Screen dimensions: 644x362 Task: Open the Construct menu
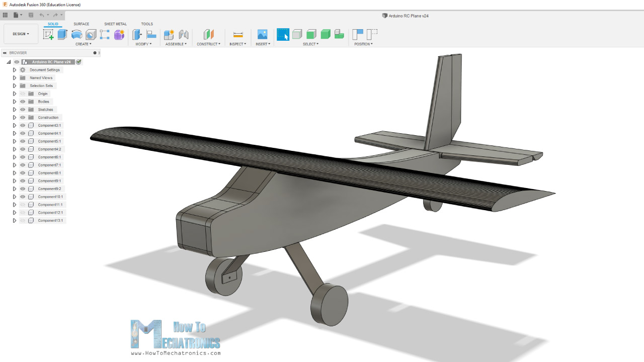coord(208,44)
